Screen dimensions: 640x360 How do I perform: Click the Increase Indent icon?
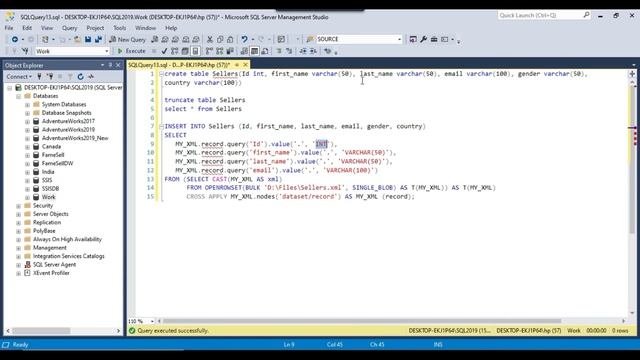point(313,51)
